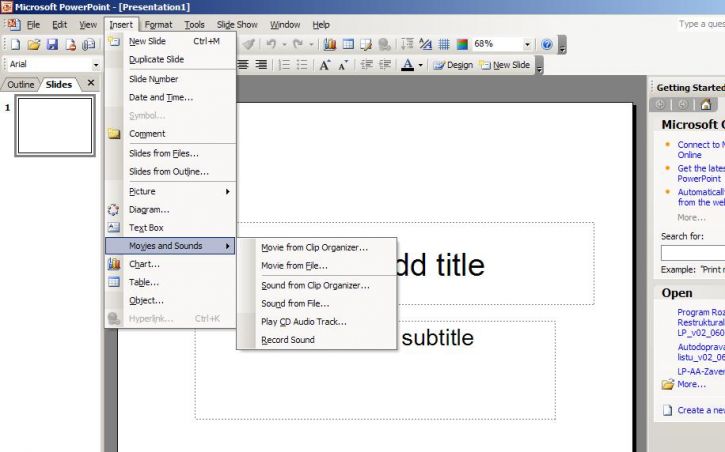Open the 68% zoom dropdown
The image size is (725, 452).
click(x=527, y=44)
